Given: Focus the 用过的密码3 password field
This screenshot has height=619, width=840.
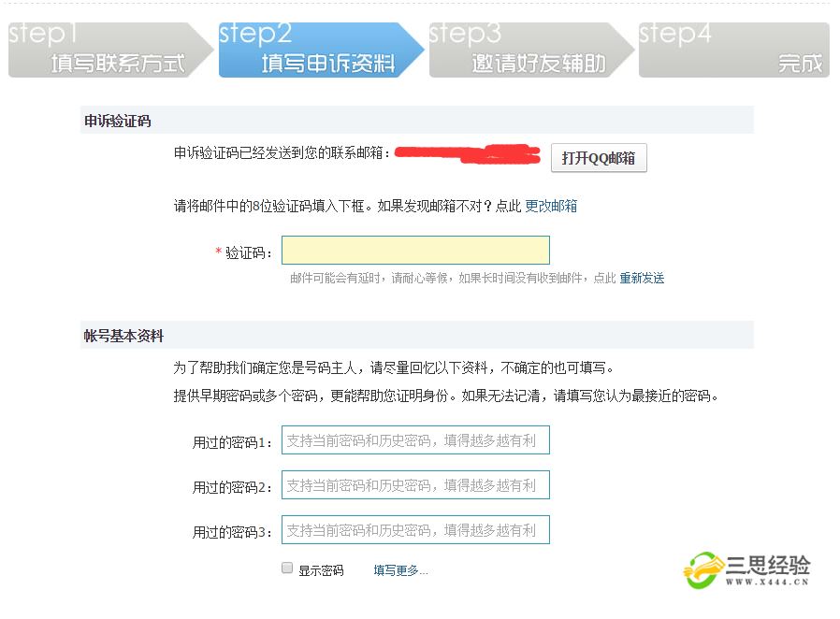Looking at the screenshot, I should 415,530.
